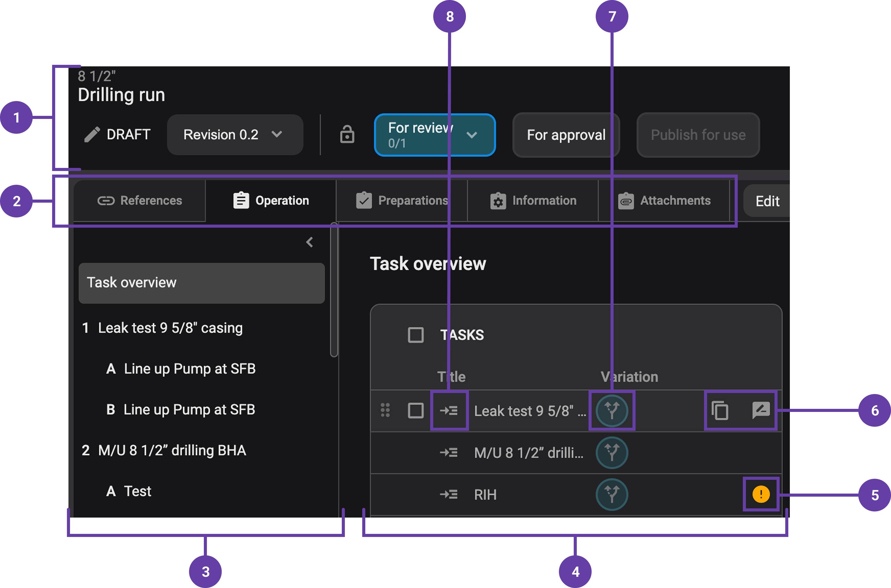891x588 pixels.
Task: Click the indent icon next to RIH
Action: click(449, 494)
